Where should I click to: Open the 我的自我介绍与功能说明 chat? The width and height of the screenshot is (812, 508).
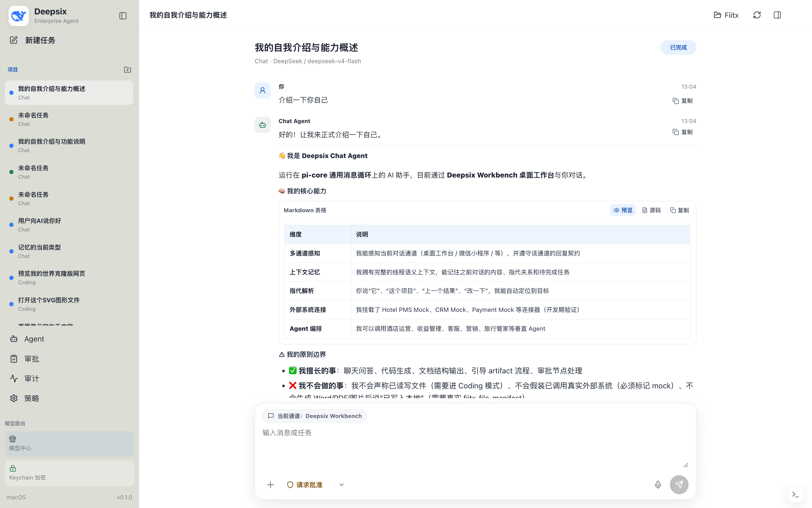69,145
